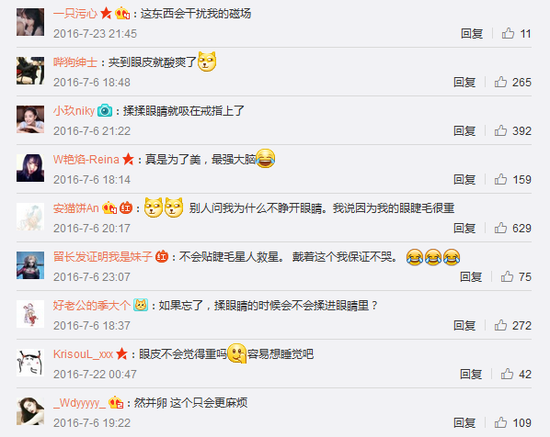The image size is (550, 437).
Task: Click thumbs-up icon on 小玖niky's comment
Action: click(x=501, y=130)
